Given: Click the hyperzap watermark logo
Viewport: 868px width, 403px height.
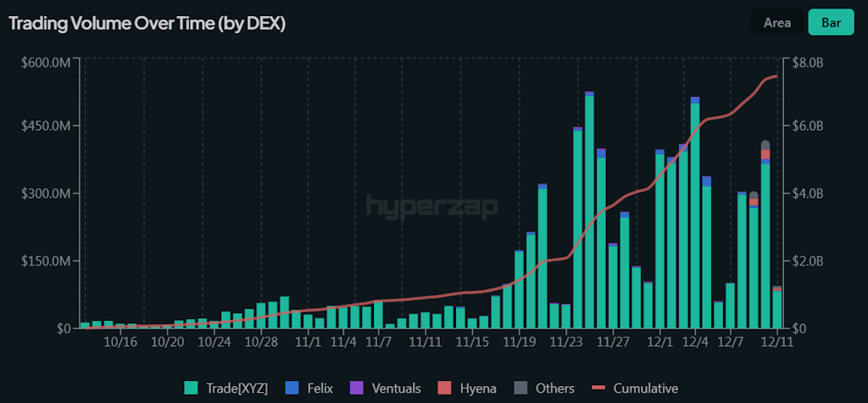Looking at the screenshot, I should 432,206.
